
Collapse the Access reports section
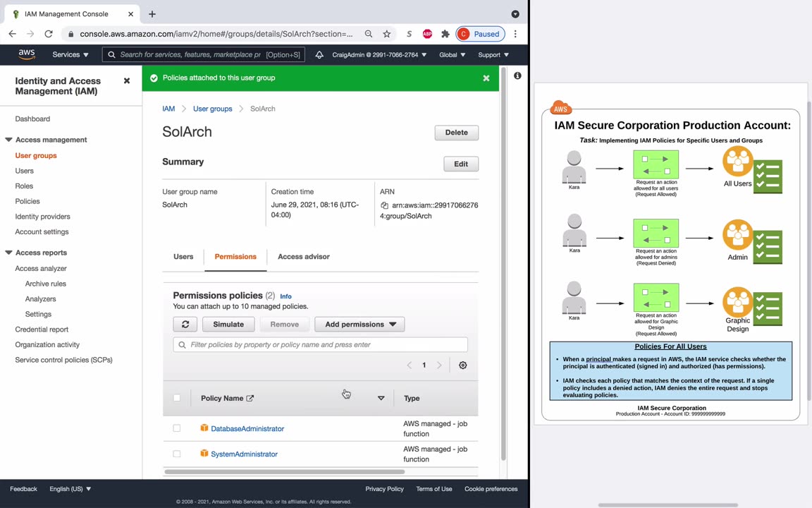coord(8,253)
